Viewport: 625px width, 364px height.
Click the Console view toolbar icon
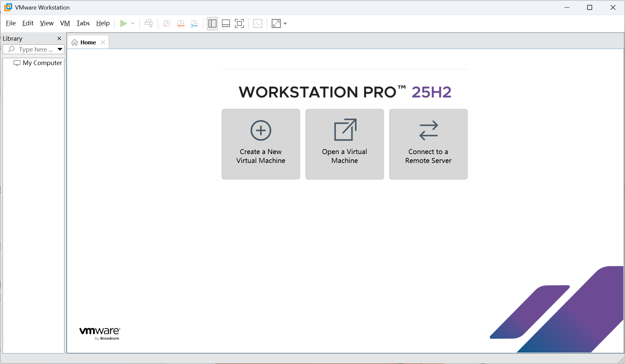click(x=258, y=23)
